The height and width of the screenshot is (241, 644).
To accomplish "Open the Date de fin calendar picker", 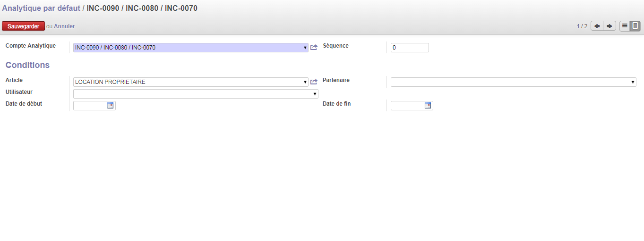I will (x=428, y=106).
